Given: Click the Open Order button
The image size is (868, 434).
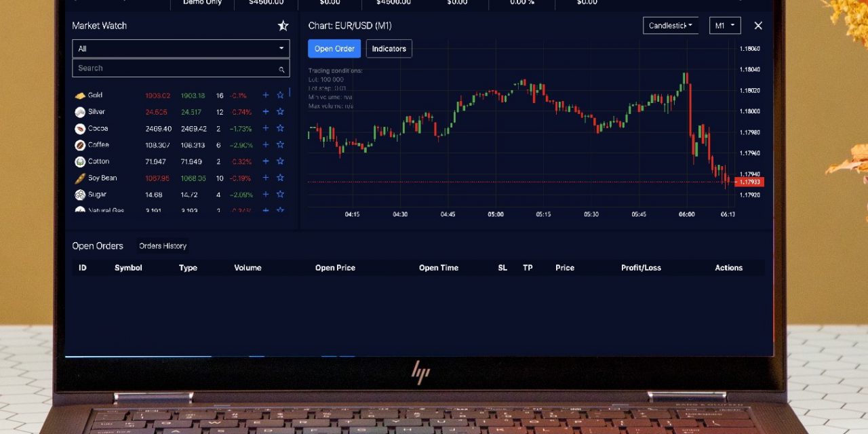Looking at the screenshot, I should point(334,49).
